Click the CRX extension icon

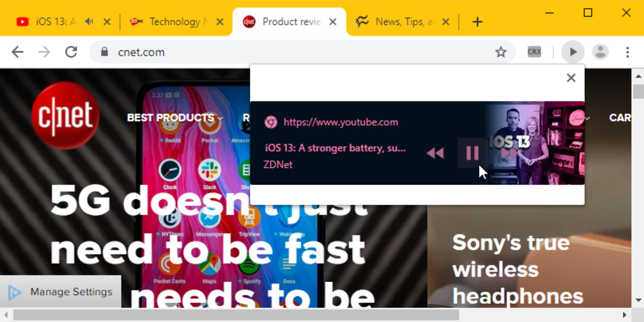[x=534, y=52]
